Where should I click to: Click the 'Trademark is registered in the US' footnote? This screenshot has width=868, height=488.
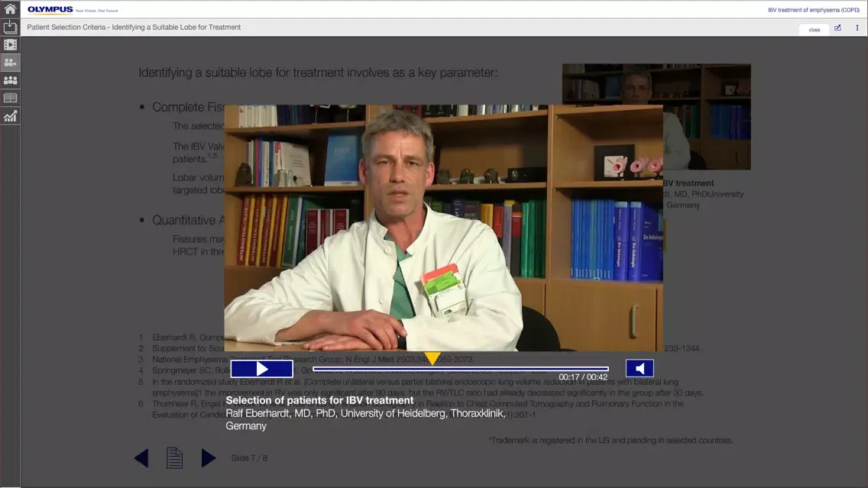(x=611, y=441)
